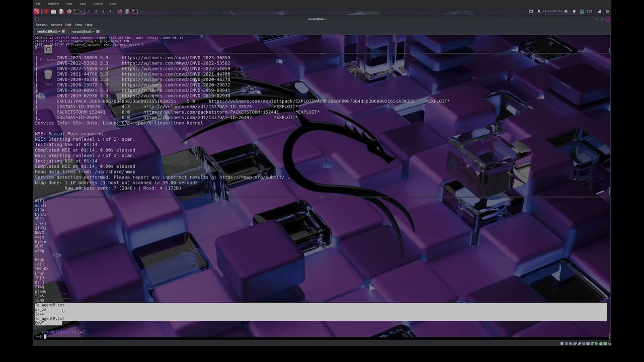The image size is (644, 362).
Task: Open the VirtualBox Help menu
Action: [x=113, y=4]
